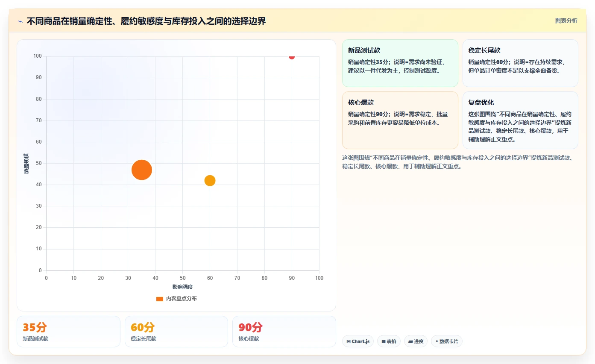Select the 60分 stat card
The width and height of the screenshot is (595, 364).
pyautogui.click(x=176, y=332)
